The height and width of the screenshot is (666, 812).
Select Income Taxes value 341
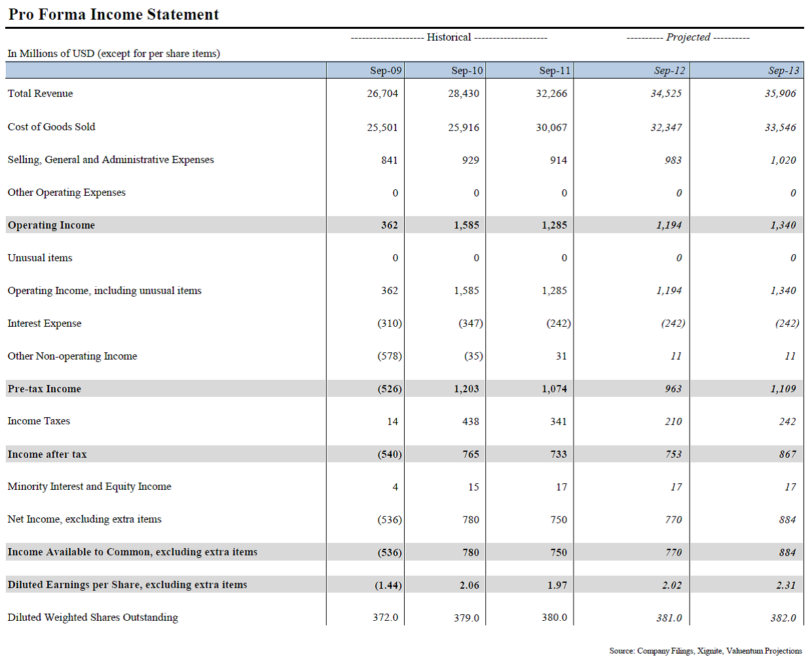pos(559,422)
